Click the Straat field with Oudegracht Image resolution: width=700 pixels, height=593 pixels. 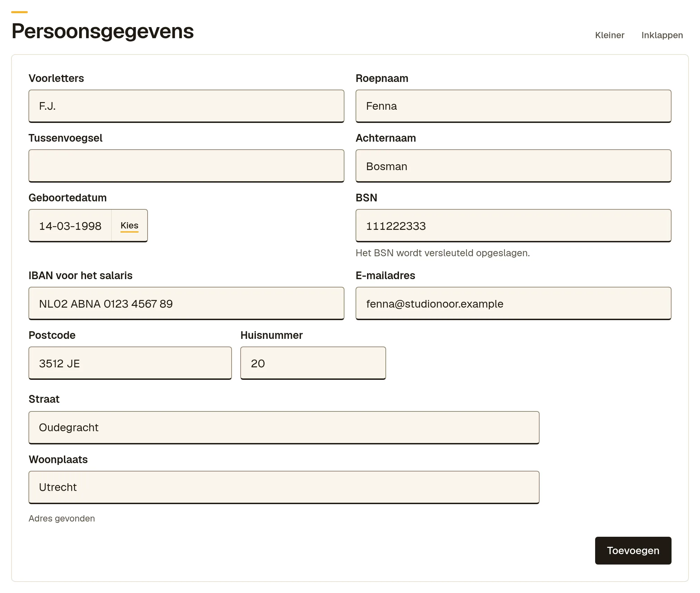pos(284,428)
